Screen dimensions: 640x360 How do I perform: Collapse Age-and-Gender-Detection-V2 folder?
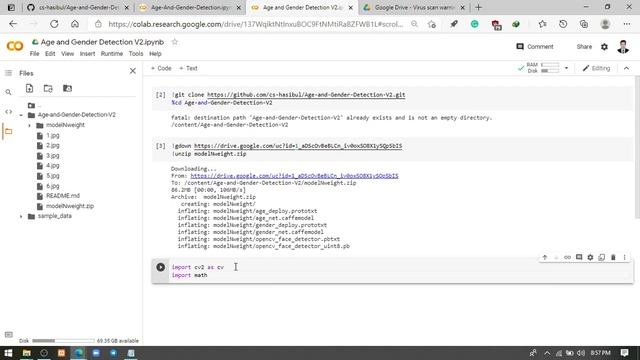(21, 115)
